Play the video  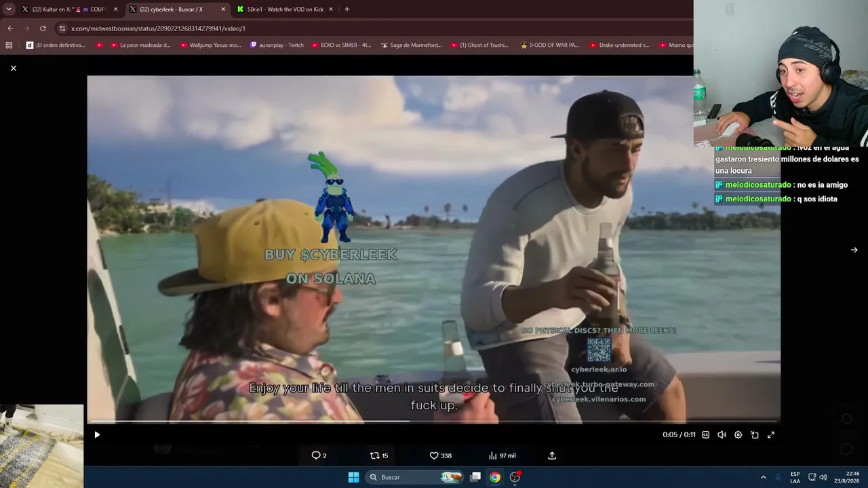tap(97, 435)
